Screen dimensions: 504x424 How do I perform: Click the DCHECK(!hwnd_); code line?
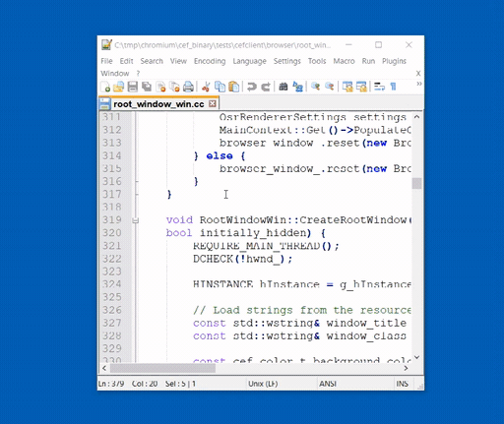click(242, 259)
